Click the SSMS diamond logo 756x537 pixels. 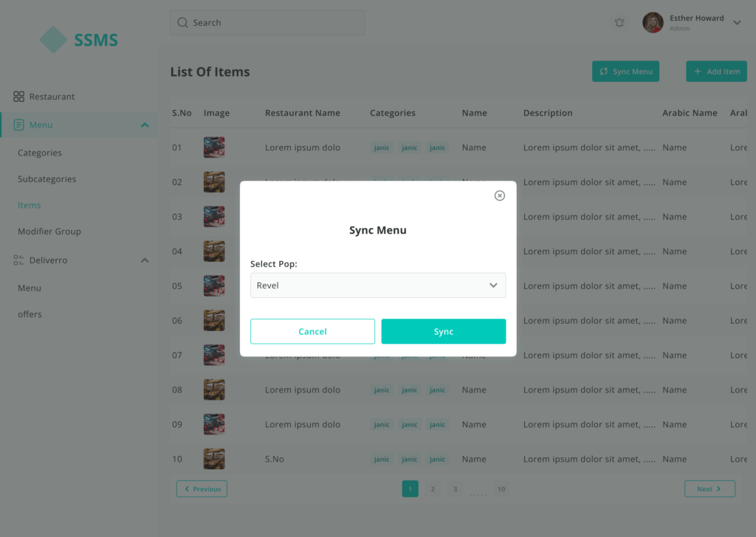53,40
